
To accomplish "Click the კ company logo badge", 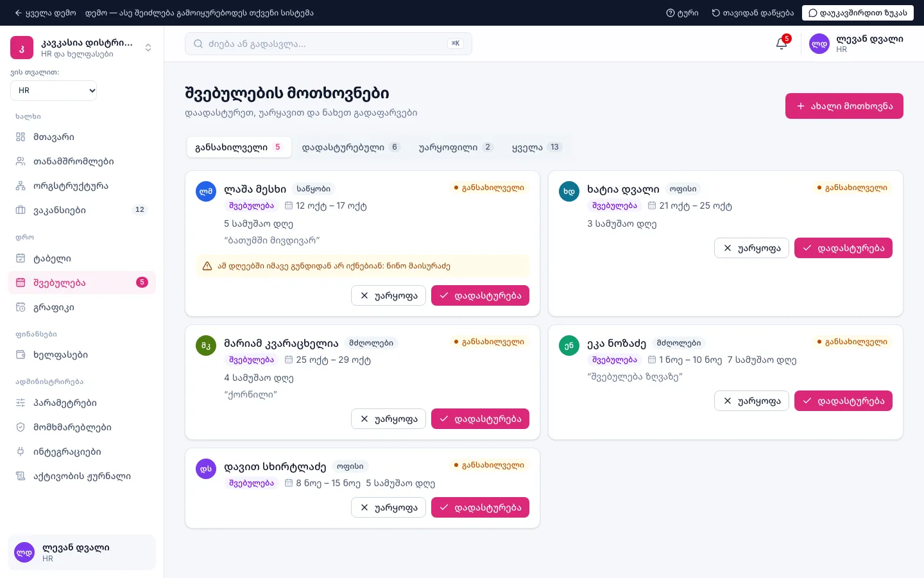I will coord(22,48).
